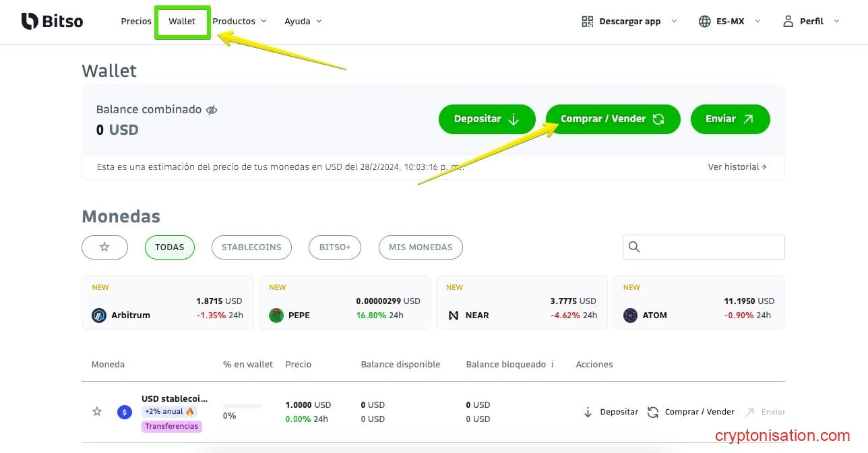Open the Ver historial link
Screen dimensions: 868x453
[737, 167]
